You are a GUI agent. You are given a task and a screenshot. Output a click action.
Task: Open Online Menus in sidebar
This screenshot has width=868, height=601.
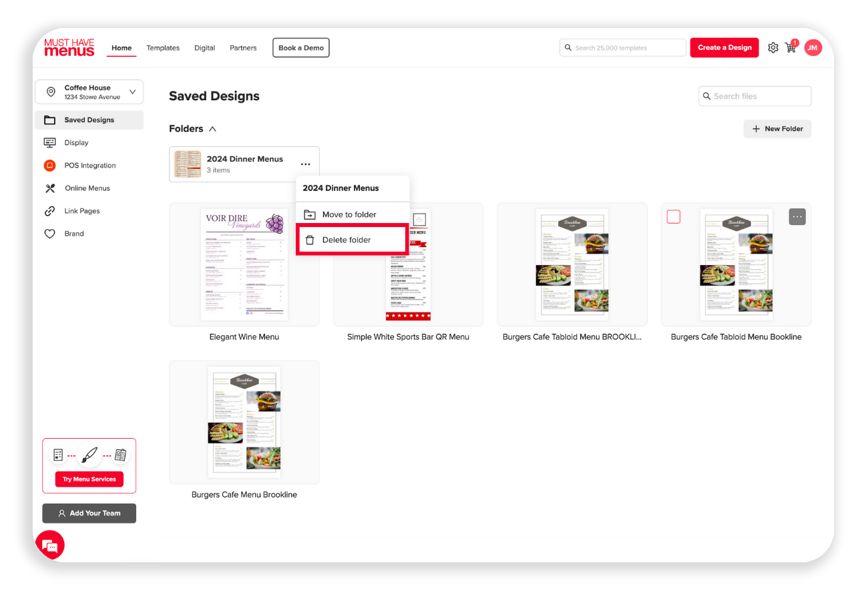click(89, 188)
